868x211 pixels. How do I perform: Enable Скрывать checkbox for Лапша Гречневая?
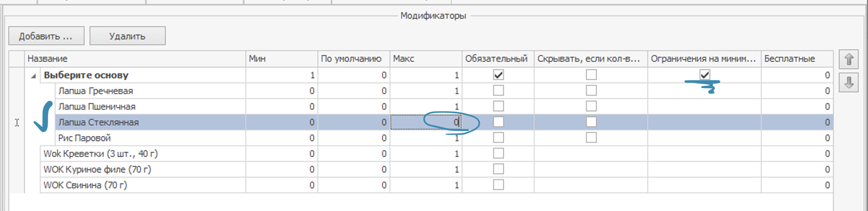point(591,91)
